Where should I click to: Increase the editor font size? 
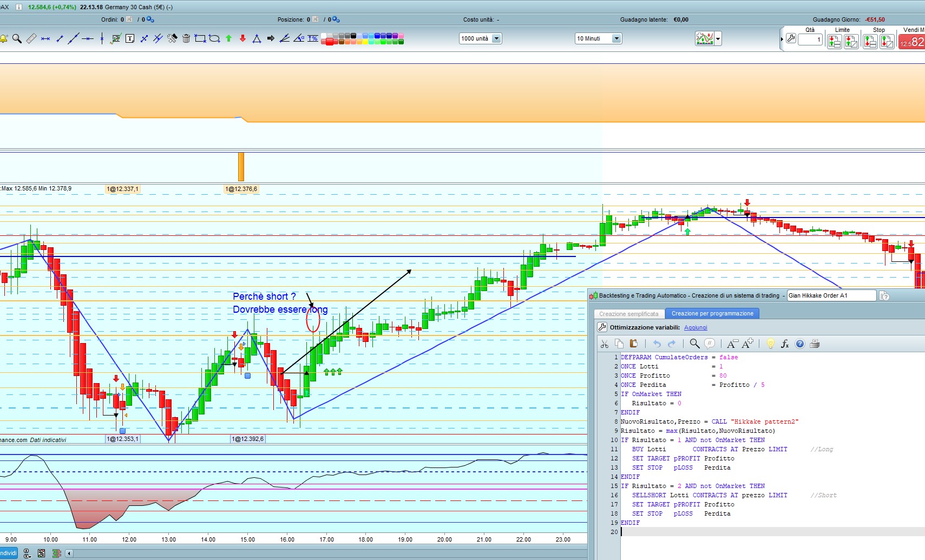coord(747,344)
